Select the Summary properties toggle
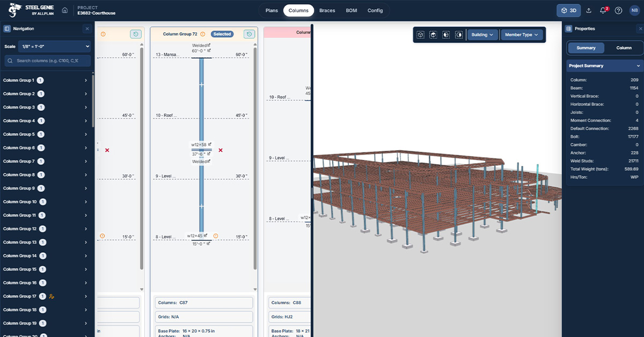Screen dimensions: 644x337 click(586, 48)
